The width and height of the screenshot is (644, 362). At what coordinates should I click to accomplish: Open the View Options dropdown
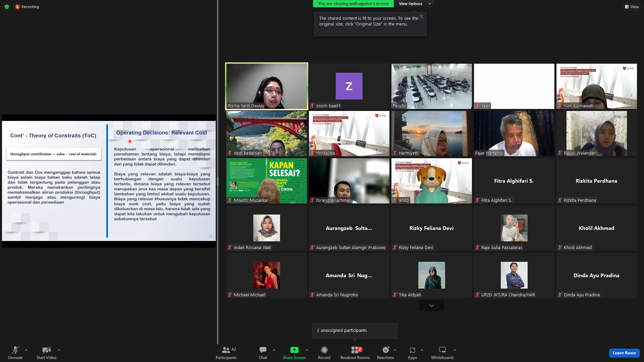pyautogui.click(x=415, y=4)
